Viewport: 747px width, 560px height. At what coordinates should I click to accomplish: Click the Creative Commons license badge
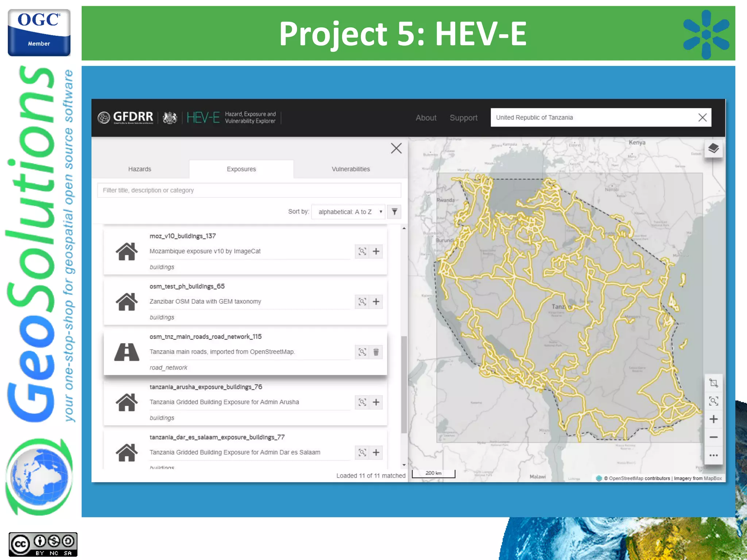[x=43, y=544]
